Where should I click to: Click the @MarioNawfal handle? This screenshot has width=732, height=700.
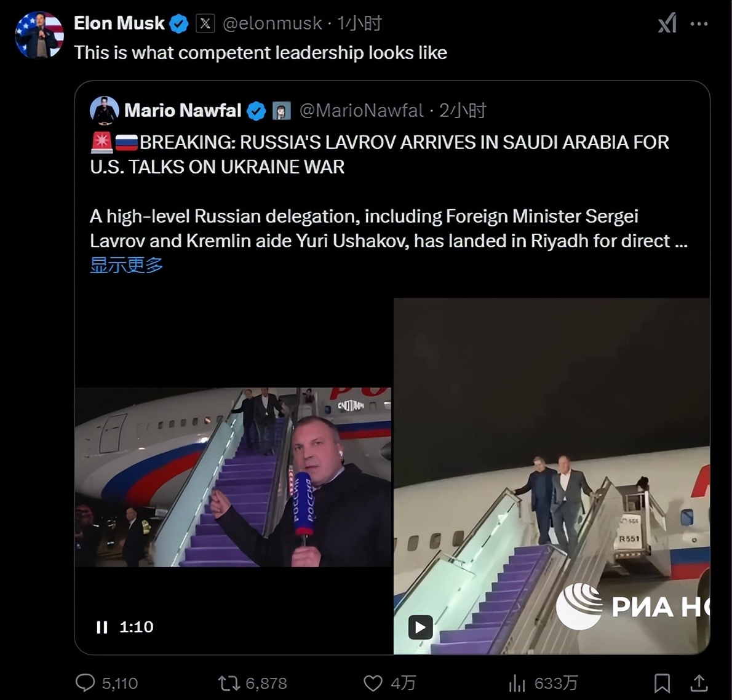coord(362,111)
